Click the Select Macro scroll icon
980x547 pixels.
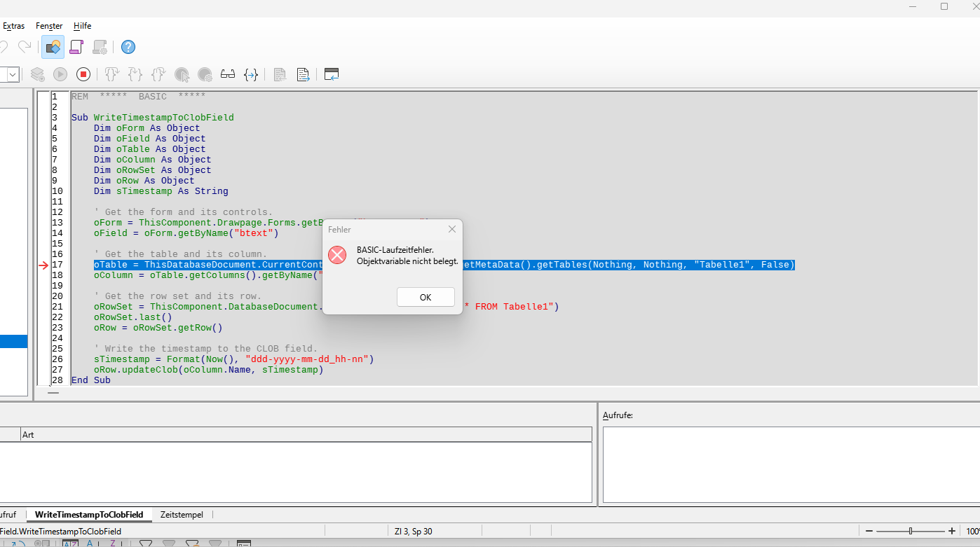click(76, 47)
